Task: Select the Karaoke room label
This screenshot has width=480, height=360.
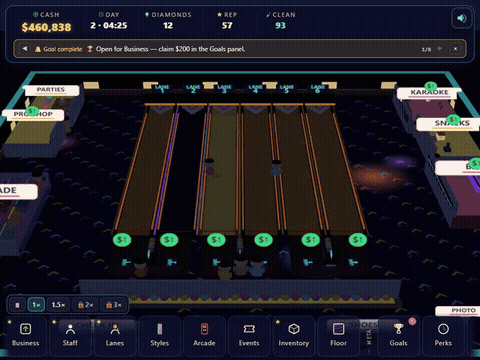Action: coord(429,93)
